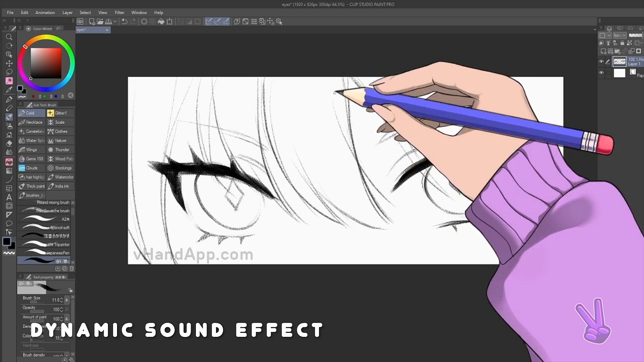This screenshot has width=644, height=362.
Task: Open the Animation menu
Action: 45,13
